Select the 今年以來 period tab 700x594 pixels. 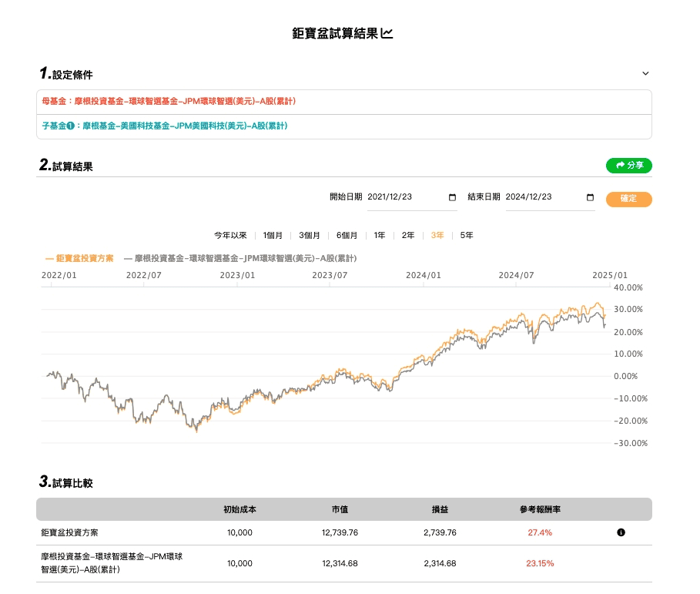point(230,236)
